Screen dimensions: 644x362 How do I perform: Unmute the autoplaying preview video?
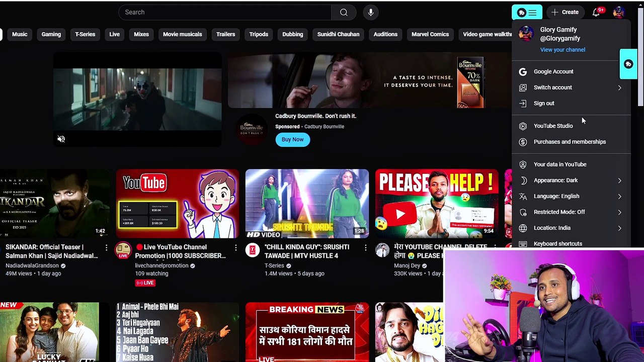(61, 139)
